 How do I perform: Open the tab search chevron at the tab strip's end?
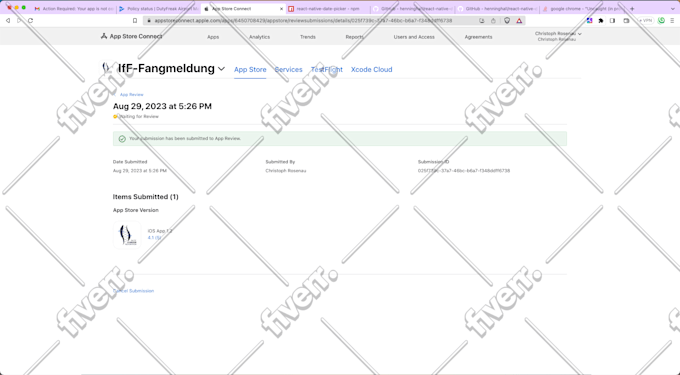tap(673, 9)
